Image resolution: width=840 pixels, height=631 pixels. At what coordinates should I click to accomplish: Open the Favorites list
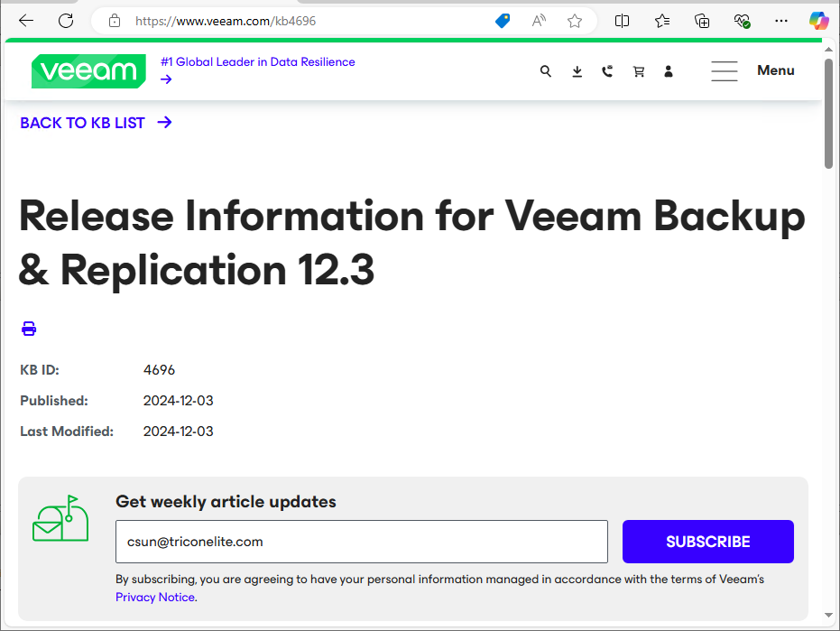click(x=662, y=21)
